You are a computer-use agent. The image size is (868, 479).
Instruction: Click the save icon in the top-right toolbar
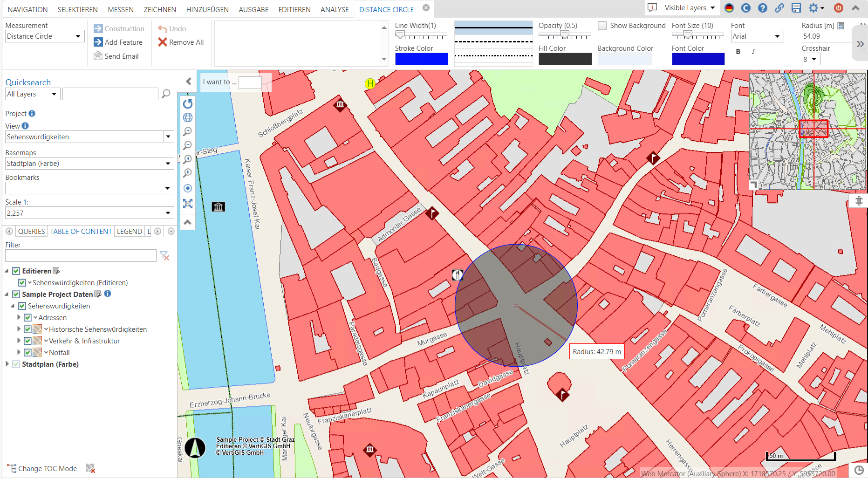(x=796, y=8)
